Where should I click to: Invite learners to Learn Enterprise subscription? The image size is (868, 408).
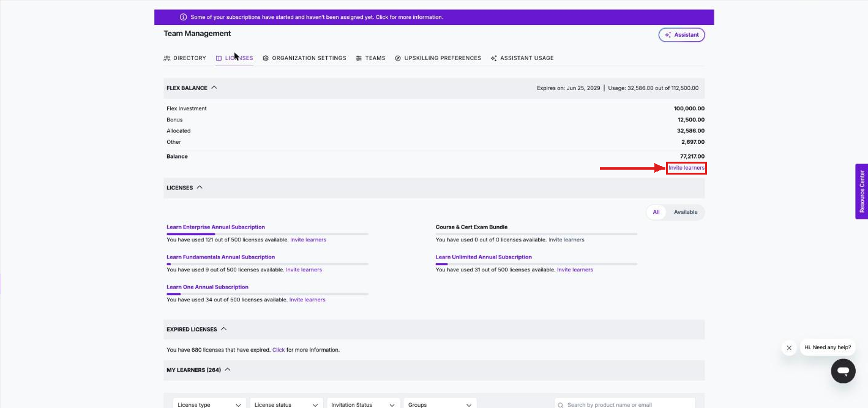point(308,240)
